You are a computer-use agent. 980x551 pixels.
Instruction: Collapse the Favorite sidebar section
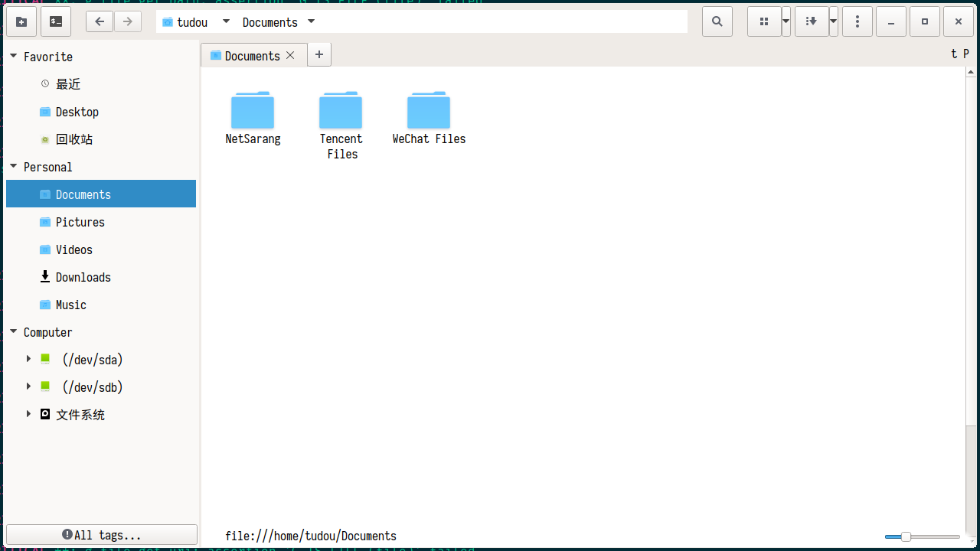[13, 56]
